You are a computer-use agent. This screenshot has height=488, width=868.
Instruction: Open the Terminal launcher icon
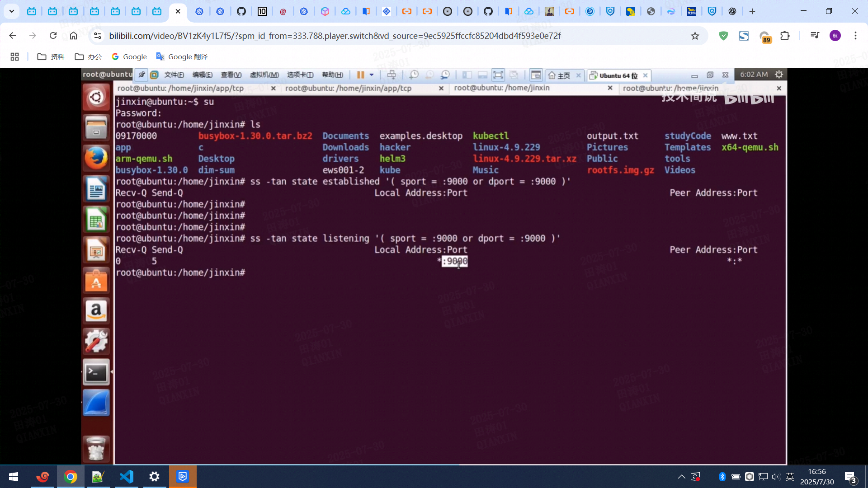(x=96, y=372)
